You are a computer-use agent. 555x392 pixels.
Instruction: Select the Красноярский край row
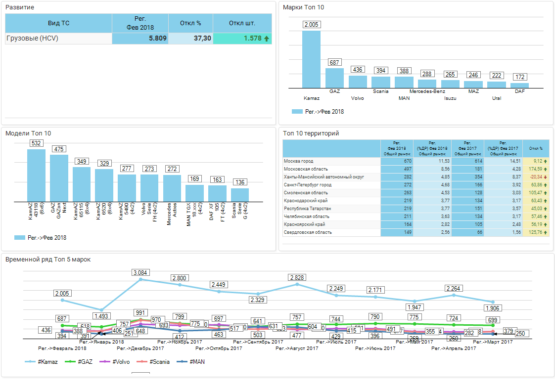pos(416,224)
